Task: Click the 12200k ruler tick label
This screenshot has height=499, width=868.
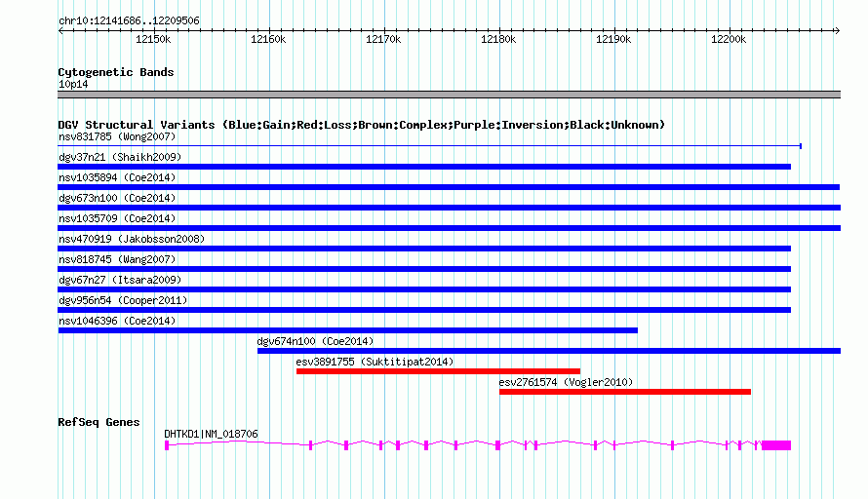Action: click(x=729, y=39)
